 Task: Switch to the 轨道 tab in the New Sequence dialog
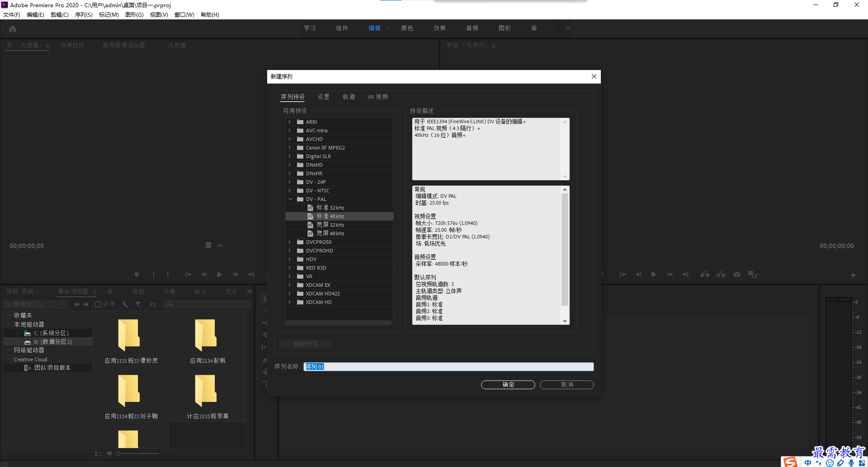tap(349, 97)
